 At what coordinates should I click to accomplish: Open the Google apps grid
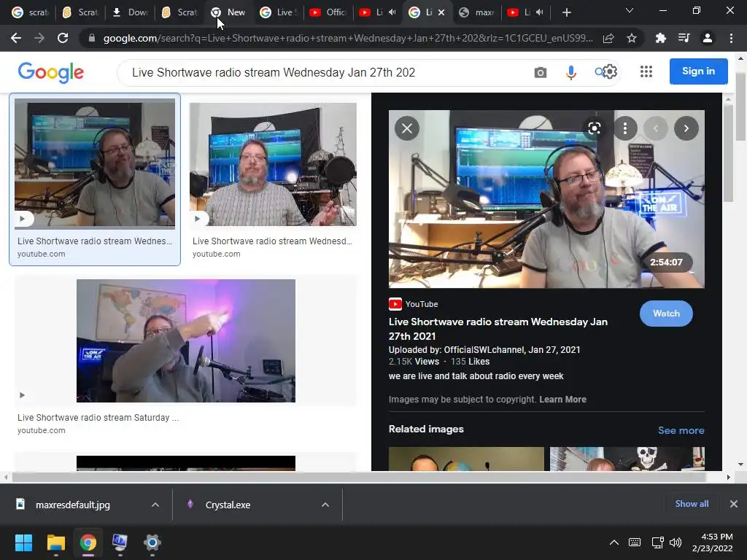pos(646,71)
